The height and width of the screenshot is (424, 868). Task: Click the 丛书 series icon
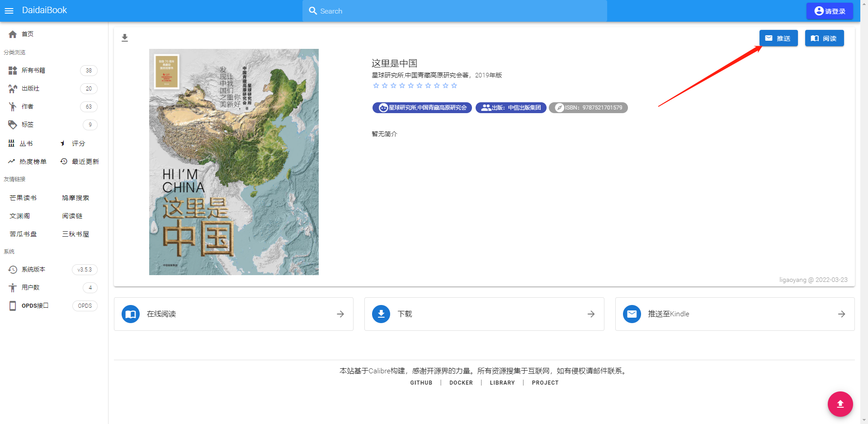(x=11, y=143)
